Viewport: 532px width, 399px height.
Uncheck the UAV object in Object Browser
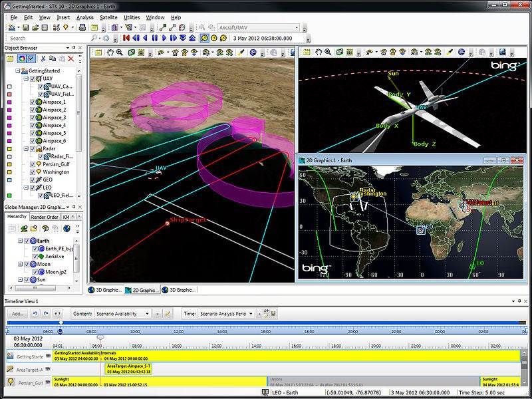tap(33, 79)
